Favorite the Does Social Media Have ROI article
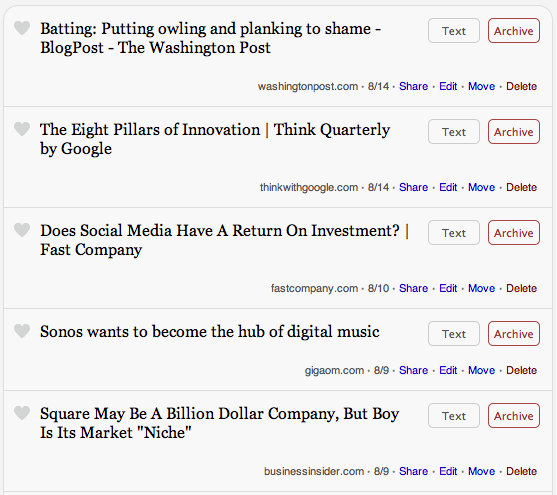 pos(22,230)
